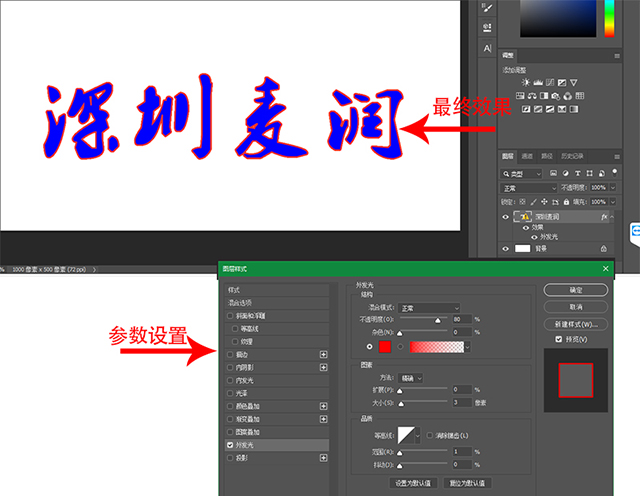Add a Color Balance adjustment (scales icon)
The image size is (640, 496).
tap(532, 96)
